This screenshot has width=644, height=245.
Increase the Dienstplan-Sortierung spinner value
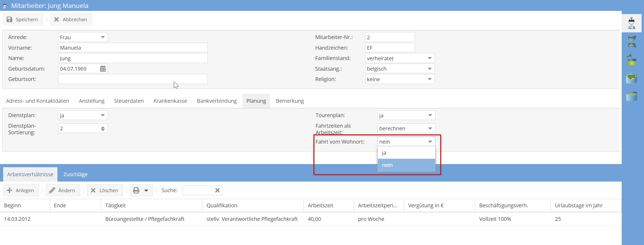pyautogui.click(x=103, y=127)
